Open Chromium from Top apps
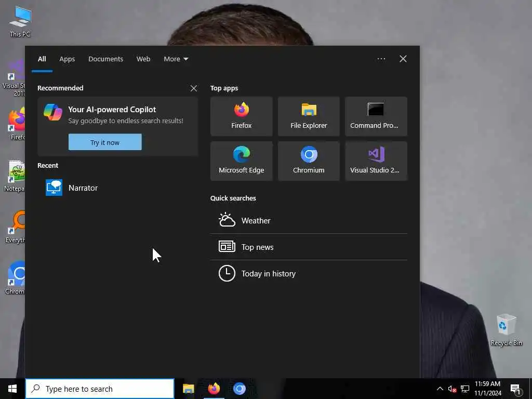 click(x=309, y=161)
